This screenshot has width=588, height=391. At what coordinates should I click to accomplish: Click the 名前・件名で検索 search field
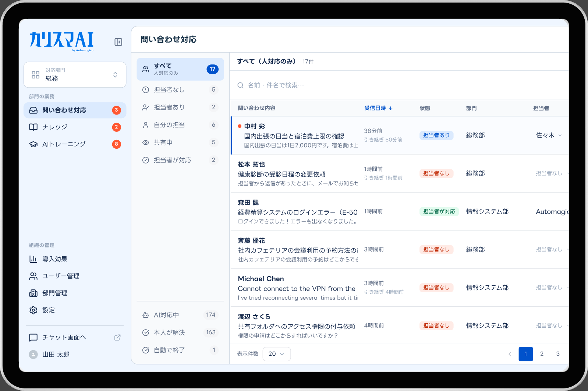point(399,85)
